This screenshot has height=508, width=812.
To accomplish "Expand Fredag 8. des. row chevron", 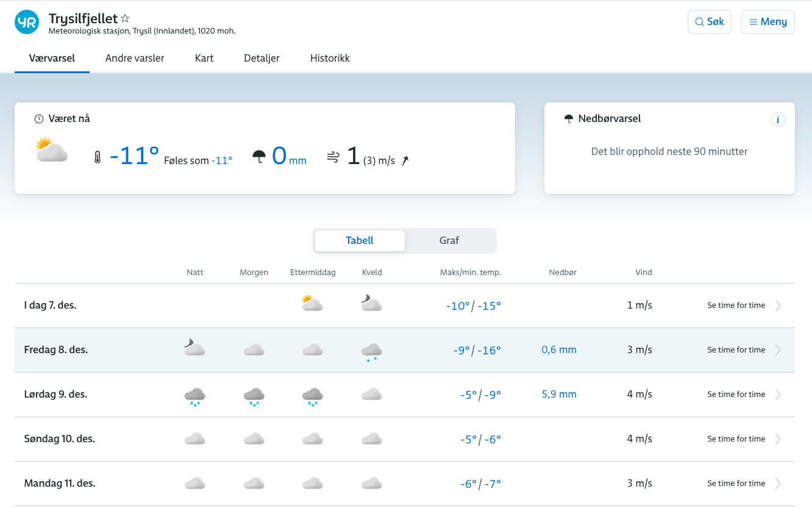I will [778, 350].
